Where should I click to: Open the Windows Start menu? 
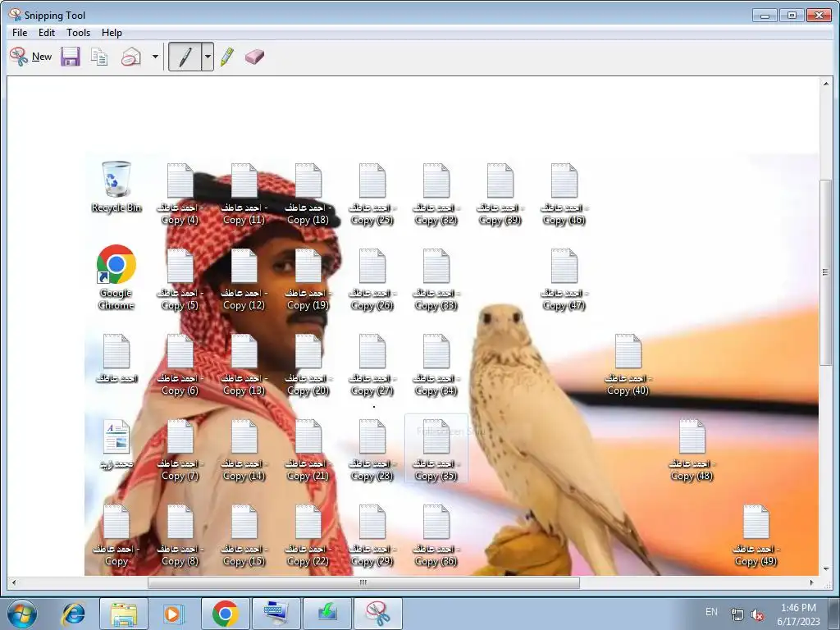pyautogui.click(x=22, y=614)
